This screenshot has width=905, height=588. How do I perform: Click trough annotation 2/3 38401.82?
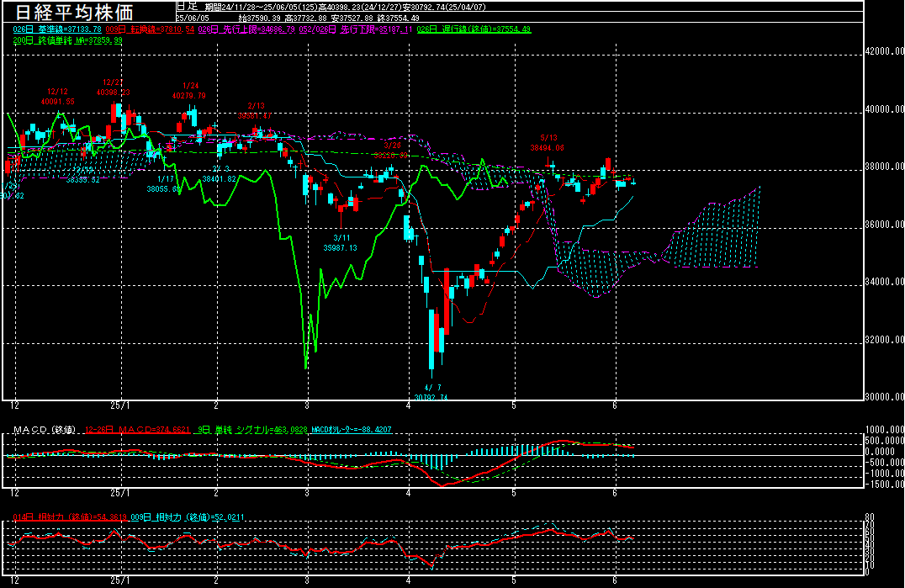[220, 173]
